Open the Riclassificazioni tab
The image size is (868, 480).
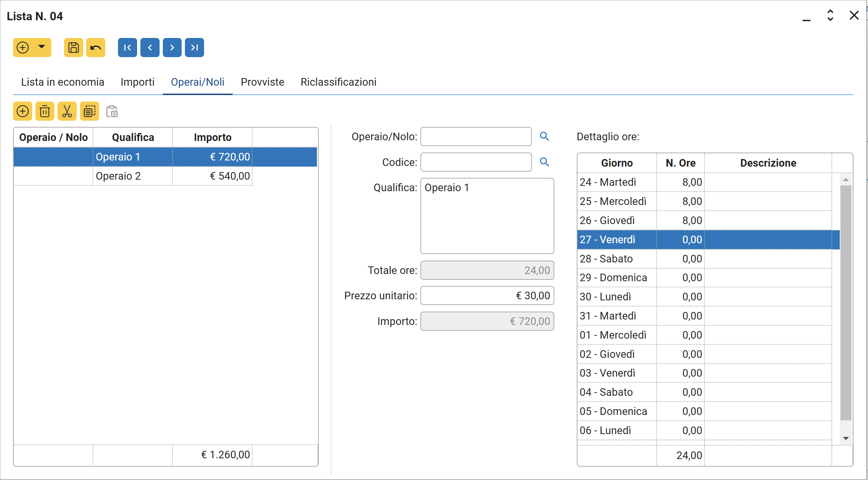point(338,82)
